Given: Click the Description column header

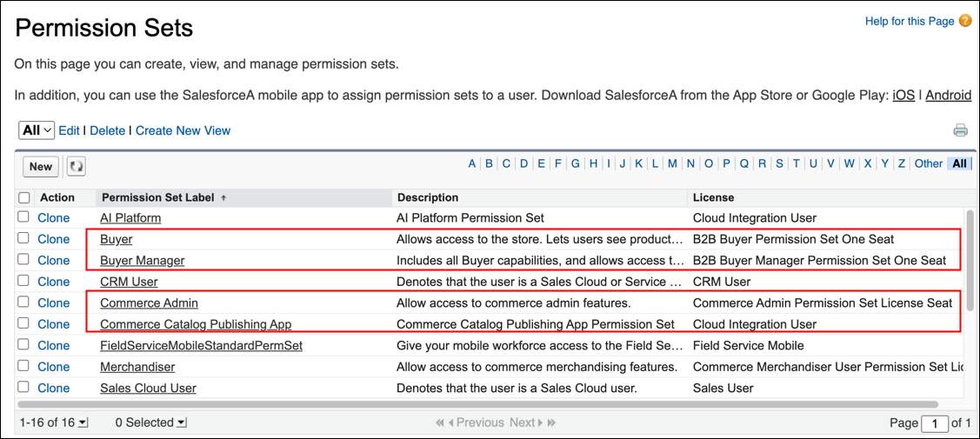Looking at the screenshot, I should pyautogui.click(x=428, y=198).
